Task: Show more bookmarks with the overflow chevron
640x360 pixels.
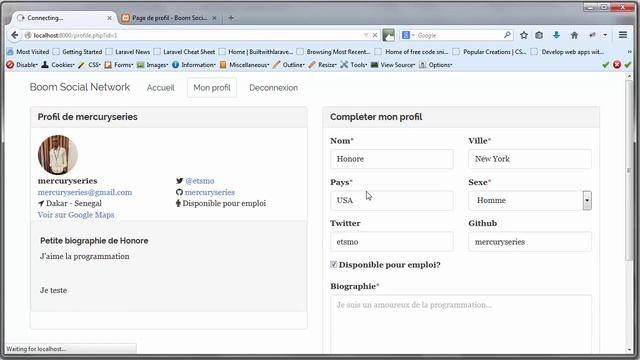Action: (629, 52)
